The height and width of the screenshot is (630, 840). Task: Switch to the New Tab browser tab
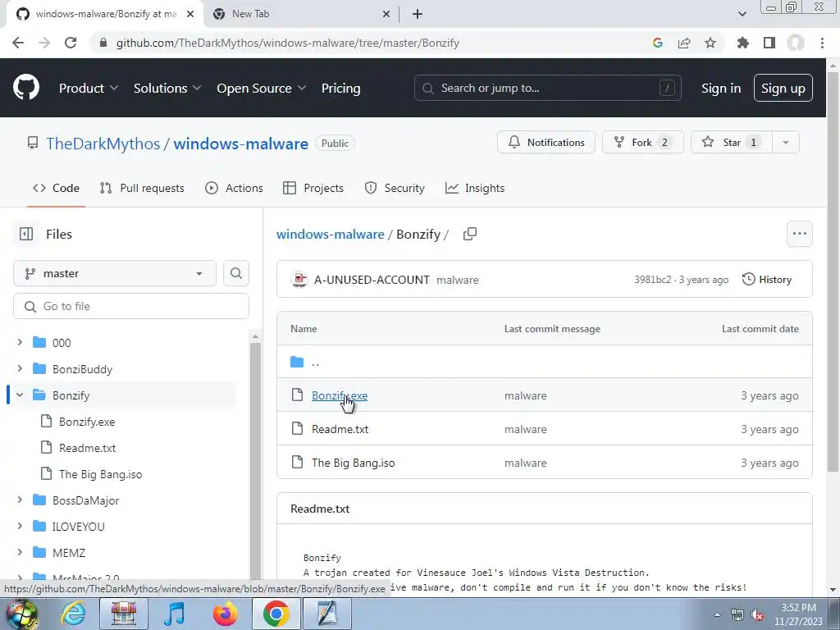(301, 14)
